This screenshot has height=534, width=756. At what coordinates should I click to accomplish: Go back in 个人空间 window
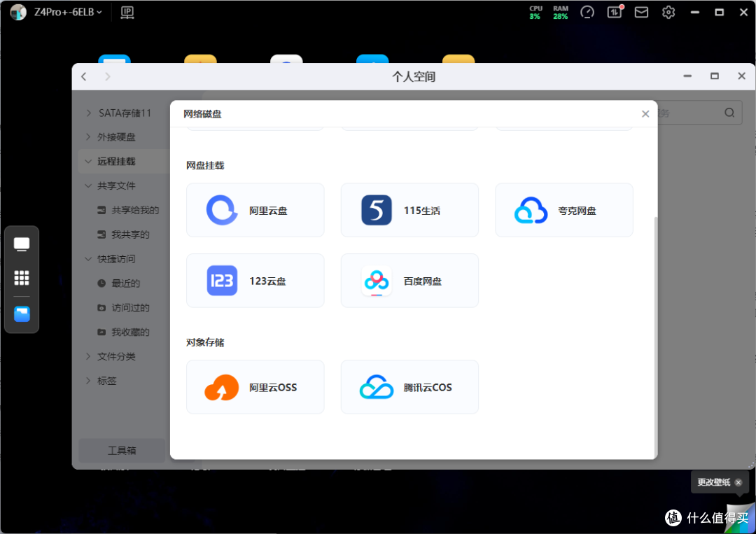click(x=84, y=76)
